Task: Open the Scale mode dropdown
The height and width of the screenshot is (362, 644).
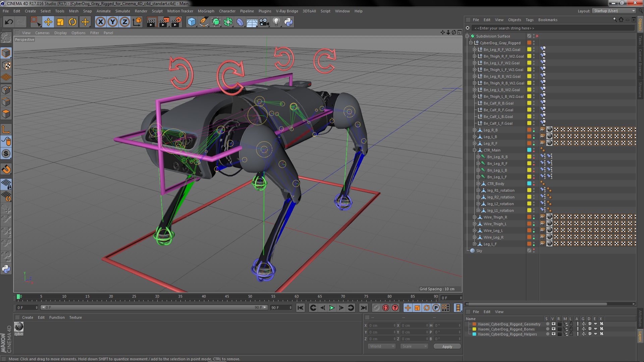Action: (x=414, y=346)
